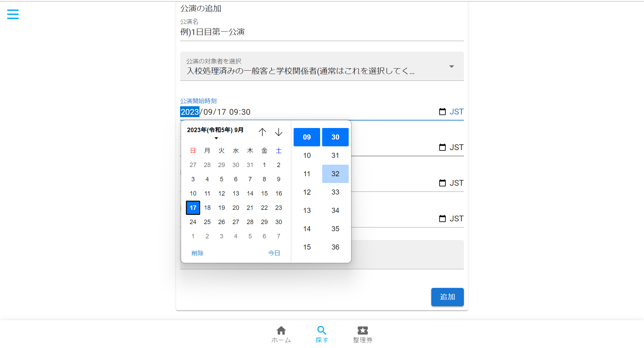644x348 pixels.
Task: Select September 29 in calendar
Action: [264, 222]
